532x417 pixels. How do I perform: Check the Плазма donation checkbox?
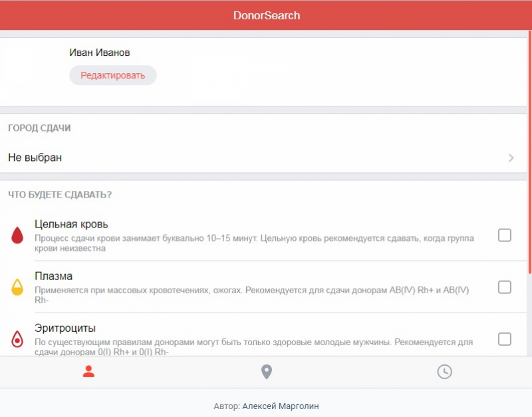pyautogui.click(x=505, y=287)
